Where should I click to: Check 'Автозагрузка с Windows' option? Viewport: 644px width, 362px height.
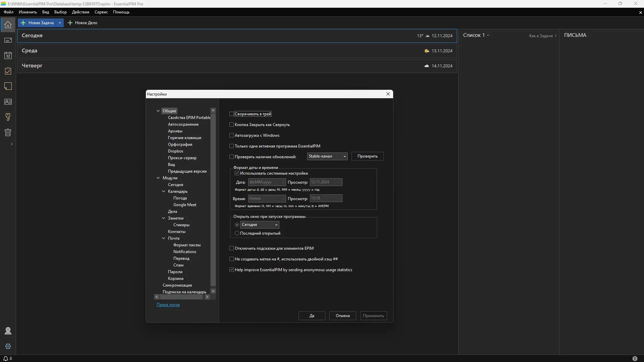tap(231, 135)
